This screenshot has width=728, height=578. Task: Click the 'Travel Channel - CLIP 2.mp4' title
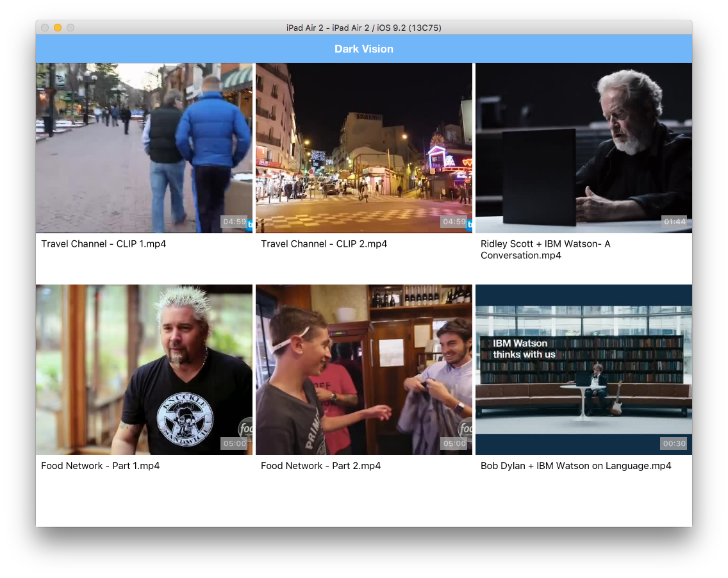324,244
